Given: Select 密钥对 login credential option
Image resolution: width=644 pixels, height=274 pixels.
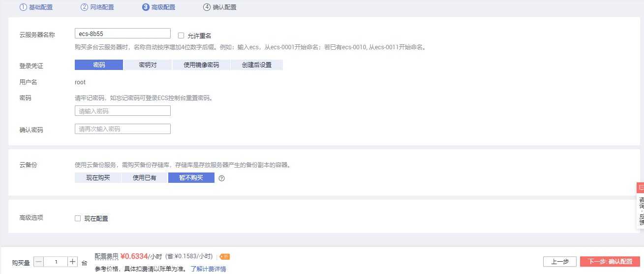Looking at the screenshot, I should (x=148, y=65).
